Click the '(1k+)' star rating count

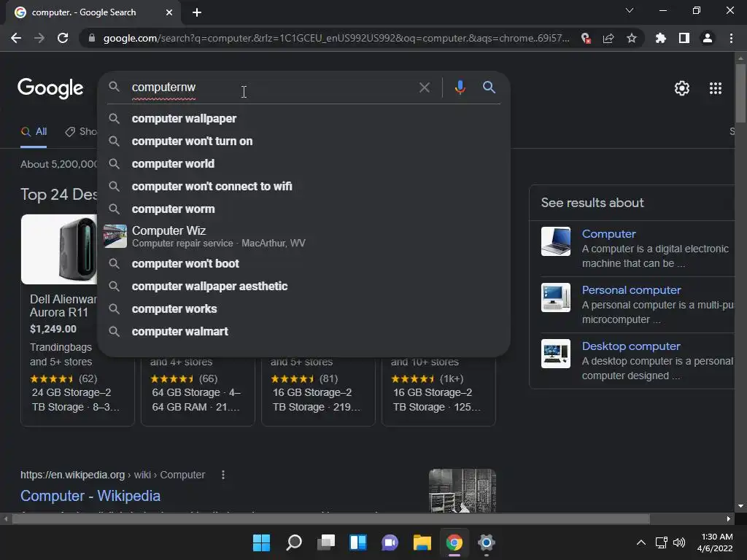451,378
